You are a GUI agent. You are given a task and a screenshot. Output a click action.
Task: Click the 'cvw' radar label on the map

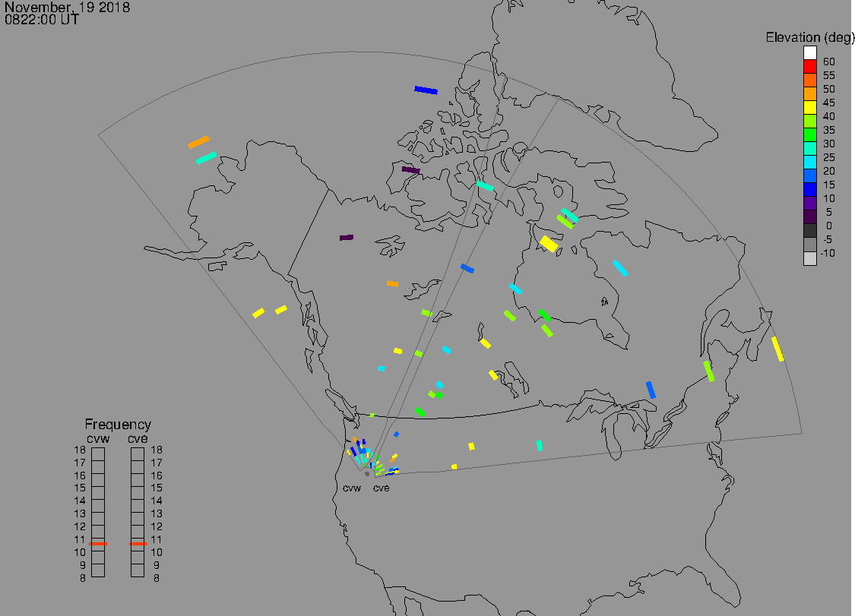point(352,488)
